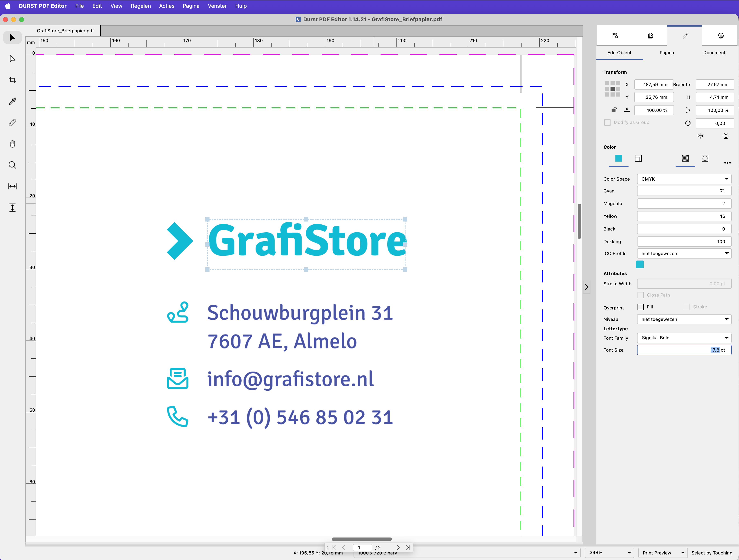
Task: Switch to the Pagina tab
Action: [667, 52]
